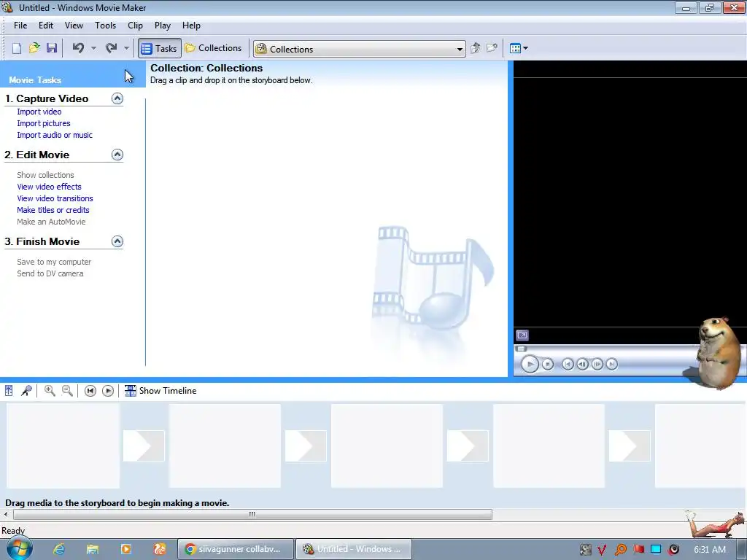The image size is (747, 560).
Task: Open the undo history dropdown arrow
Action: pos(94,48)
